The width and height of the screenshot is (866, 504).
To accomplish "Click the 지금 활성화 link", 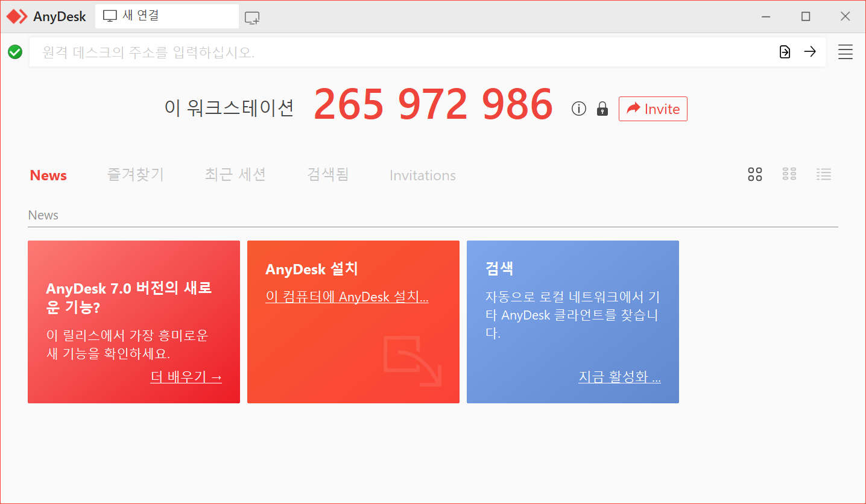I will point(619,377).
